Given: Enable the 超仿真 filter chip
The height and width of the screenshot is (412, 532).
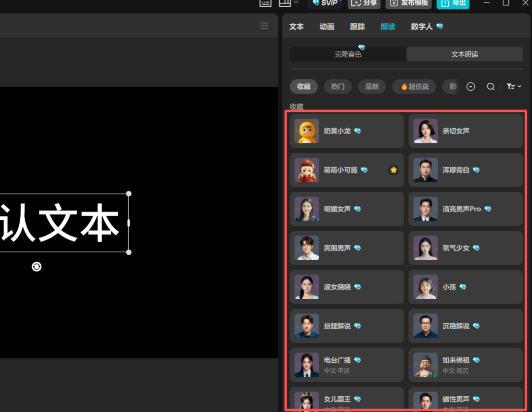Looking at the screenshot, I should click(414, 86).
